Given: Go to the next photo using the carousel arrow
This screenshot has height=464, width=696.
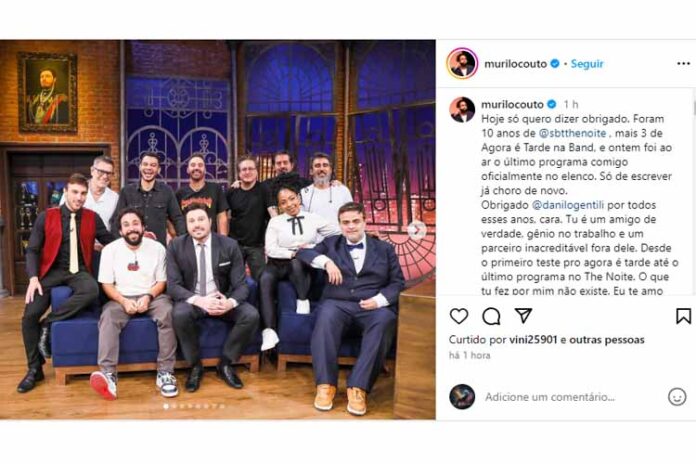Looking at the screenshot, I should click(416, 230).
